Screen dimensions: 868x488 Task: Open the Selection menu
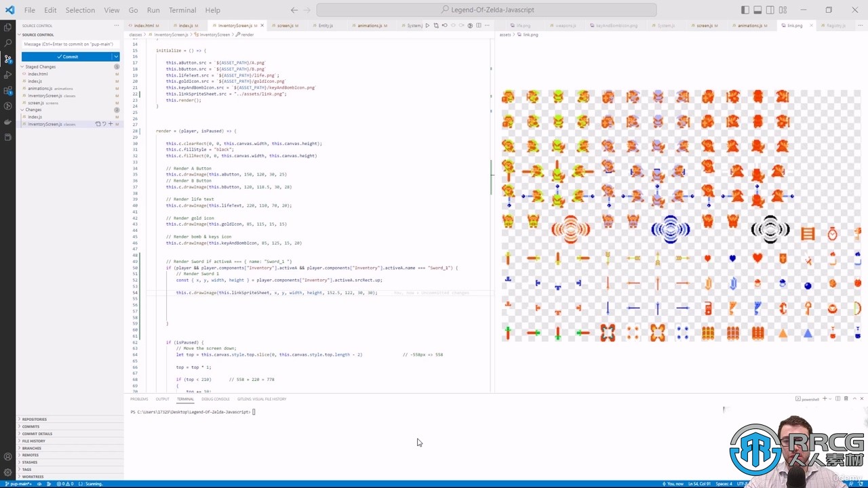click(x=80, y=10)
